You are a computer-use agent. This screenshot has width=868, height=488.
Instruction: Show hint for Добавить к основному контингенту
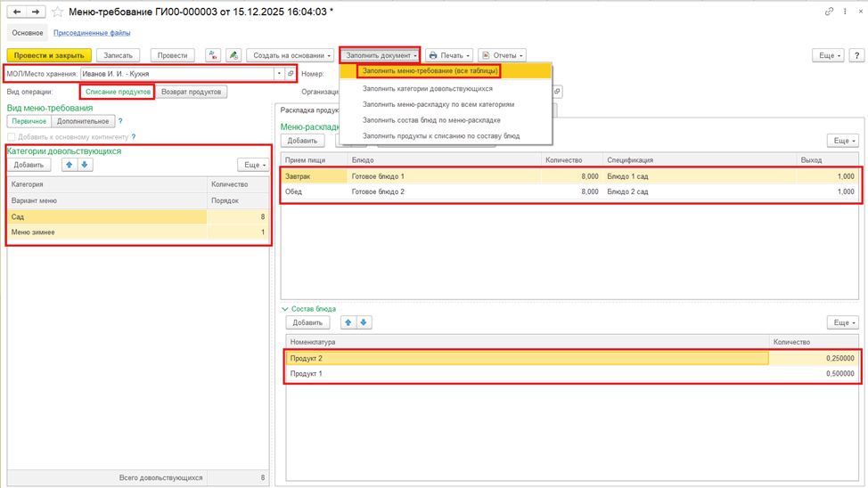134,136
